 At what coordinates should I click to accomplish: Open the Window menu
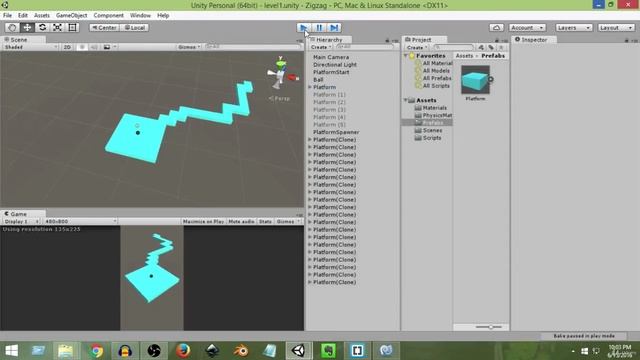pos(140,15)
